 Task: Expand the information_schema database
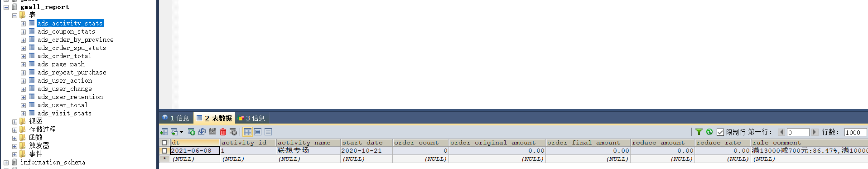point(6,163)
